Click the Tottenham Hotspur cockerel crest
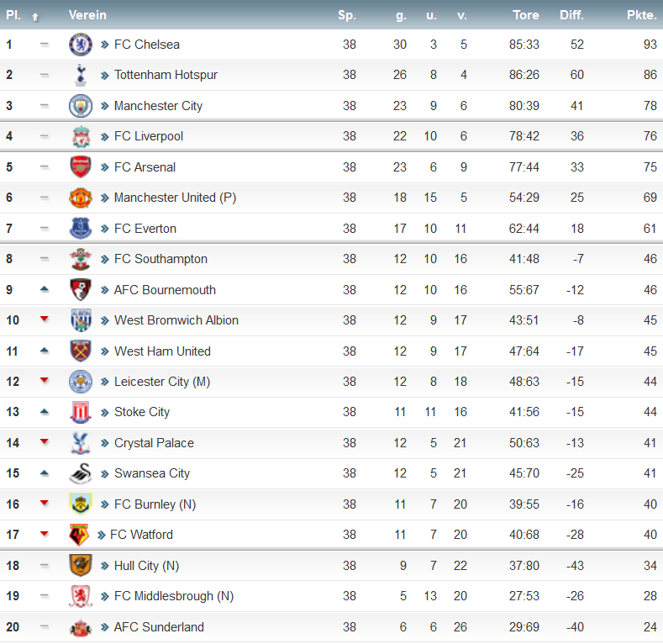This screenshot has height=644, width=663. (x=81, y=75)
